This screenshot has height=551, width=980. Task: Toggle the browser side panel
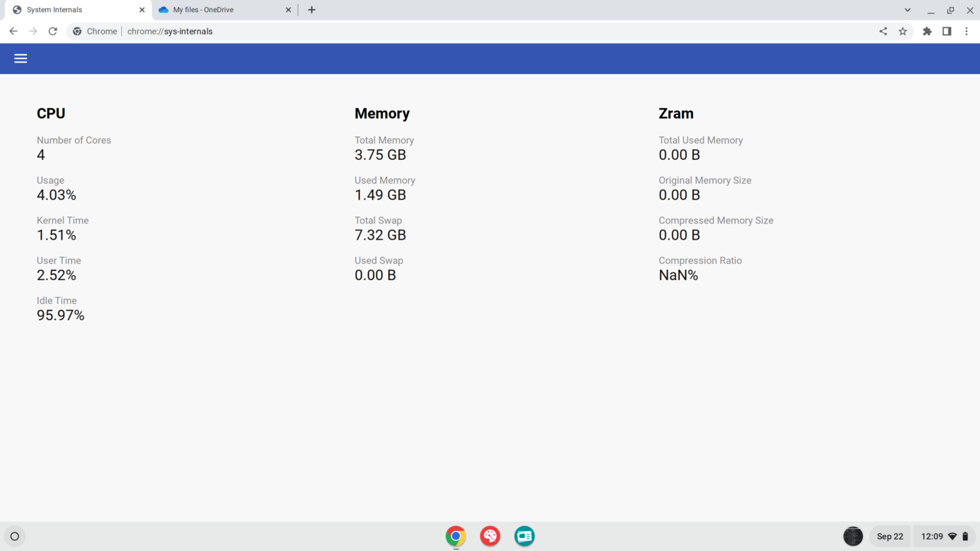(947, 31)
